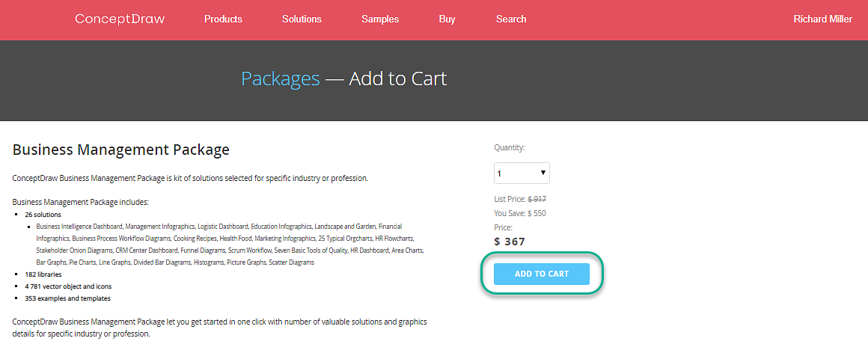This screenshot has height=344, width=868.
Task: Click the '26 solutions' list item
Action: (x=43, y=214)
